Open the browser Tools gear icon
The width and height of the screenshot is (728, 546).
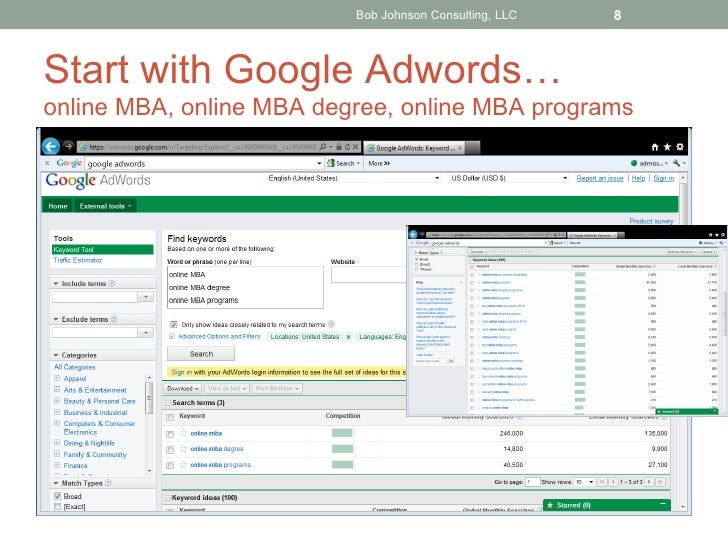[680, 147]
